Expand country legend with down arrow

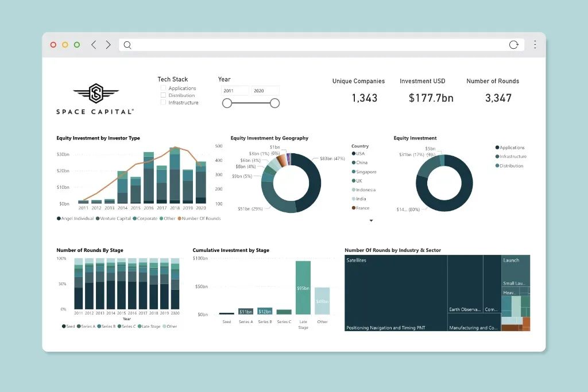click(x=372, y=220)
